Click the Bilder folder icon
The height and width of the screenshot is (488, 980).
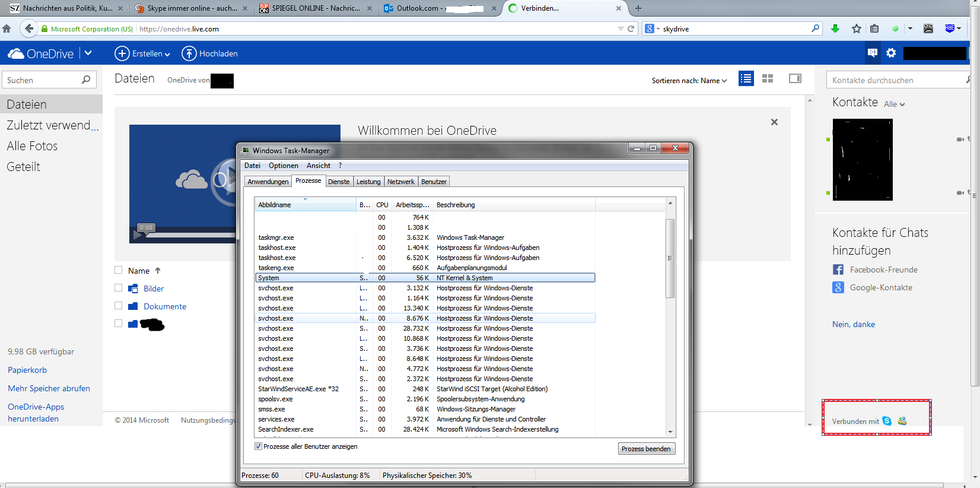(x=133, y=289)
